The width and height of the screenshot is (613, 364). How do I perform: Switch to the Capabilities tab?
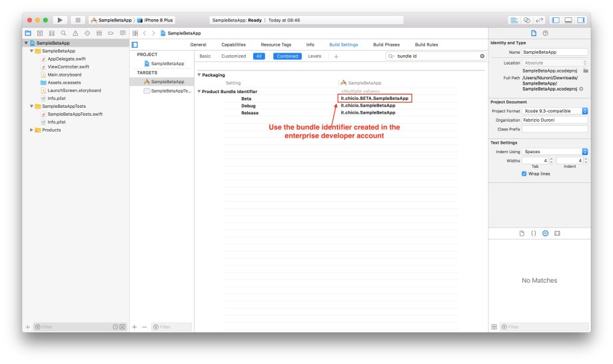coord(233,45)
